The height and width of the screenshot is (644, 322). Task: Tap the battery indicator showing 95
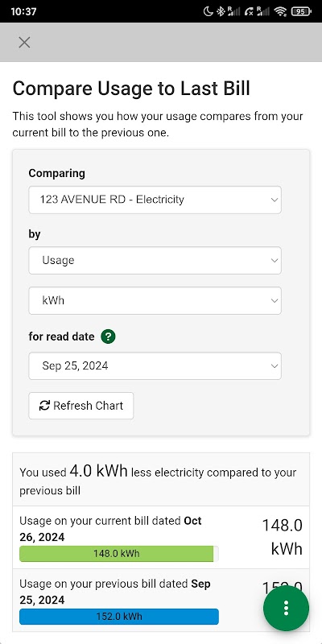click(x=301, y=11)
